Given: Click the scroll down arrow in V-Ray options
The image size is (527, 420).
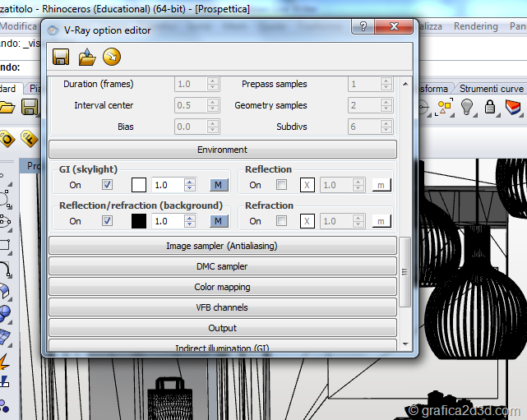Looking at the screenshot, I should pyautogui.click(x=405, y=344).
